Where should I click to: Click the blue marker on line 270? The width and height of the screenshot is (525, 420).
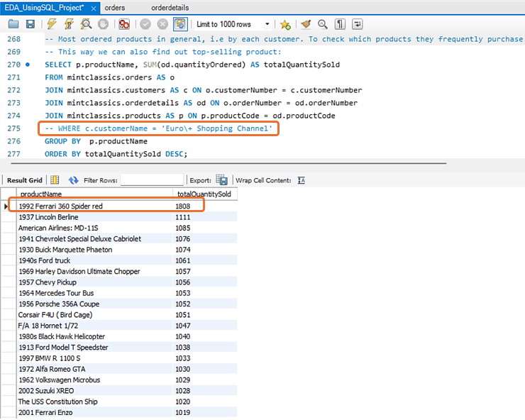coord(28,65)
